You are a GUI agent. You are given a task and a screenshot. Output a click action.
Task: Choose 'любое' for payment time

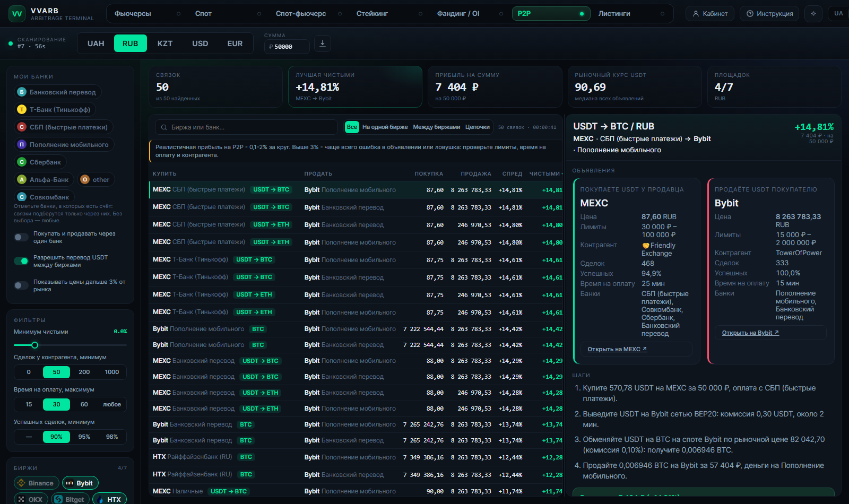pos(112,405)
